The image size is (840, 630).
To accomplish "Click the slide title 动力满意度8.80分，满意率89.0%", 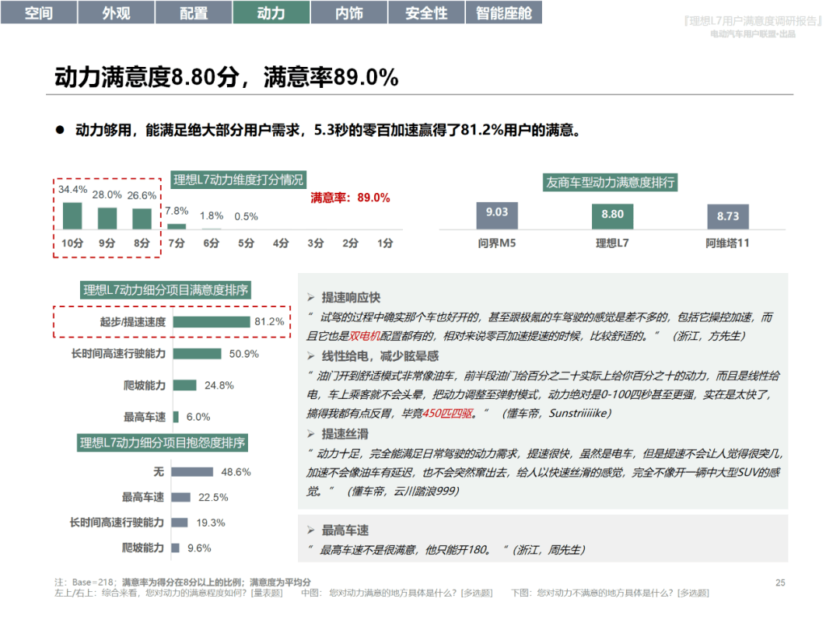I will [x=226, y=77].
